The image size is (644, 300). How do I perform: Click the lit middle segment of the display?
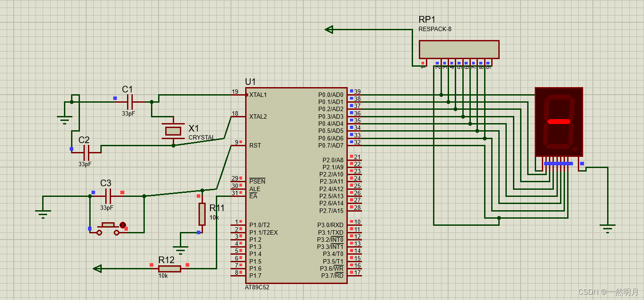(559, 121)
